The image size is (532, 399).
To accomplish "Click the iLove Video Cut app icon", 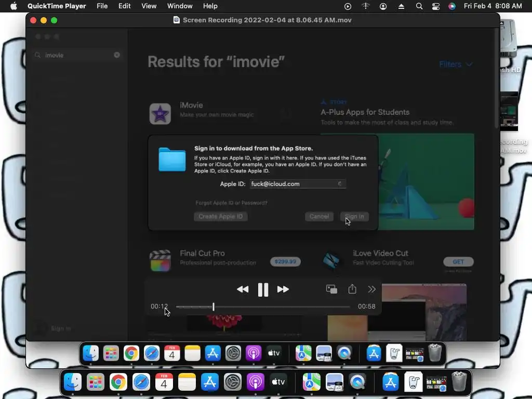I will (331, 261).
